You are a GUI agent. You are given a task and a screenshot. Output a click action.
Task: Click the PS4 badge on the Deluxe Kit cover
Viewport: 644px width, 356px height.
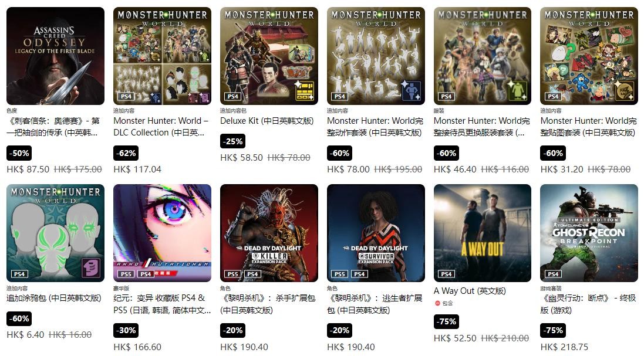click(x=233, y=96)
